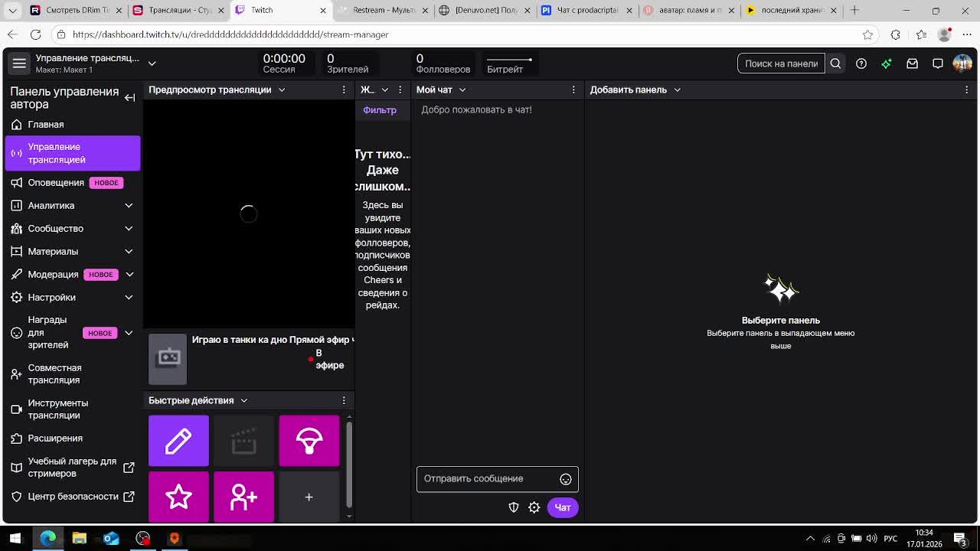This screenshot has width=980, height=551.
Task: Click the add user quick action
Action: click(x=243, y=497)
